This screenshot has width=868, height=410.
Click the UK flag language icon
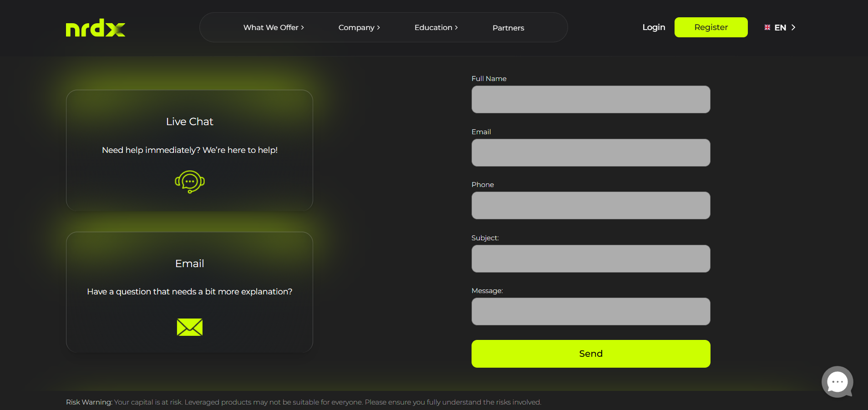coord(767,27)
